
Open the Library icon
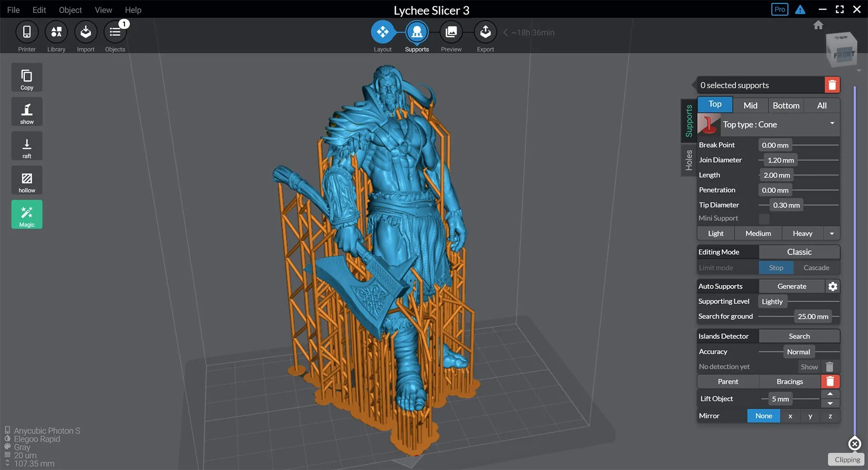(56, 32)
